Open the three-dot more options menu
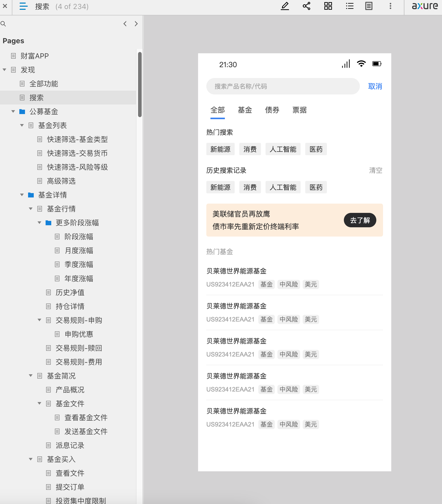The width and height of the screenshot is (442, 504). 390,6
